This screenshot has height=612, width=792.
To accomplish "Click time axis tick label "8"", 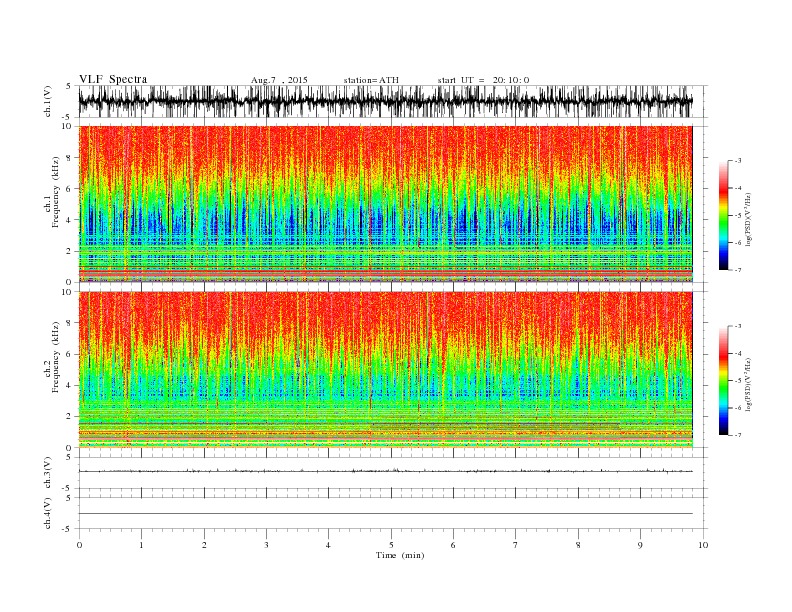I will [578, 545].
